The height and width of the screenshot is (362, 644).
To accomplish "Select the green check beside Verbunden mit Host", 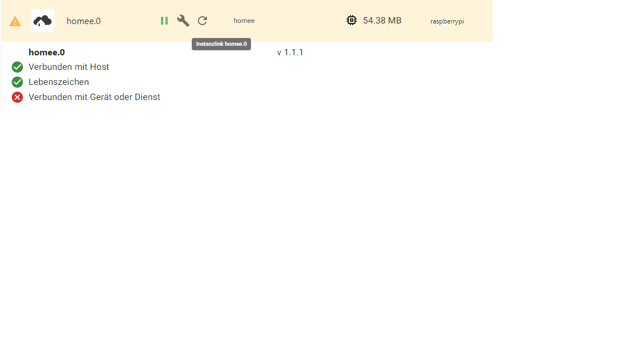I will (x=17, y=67).
